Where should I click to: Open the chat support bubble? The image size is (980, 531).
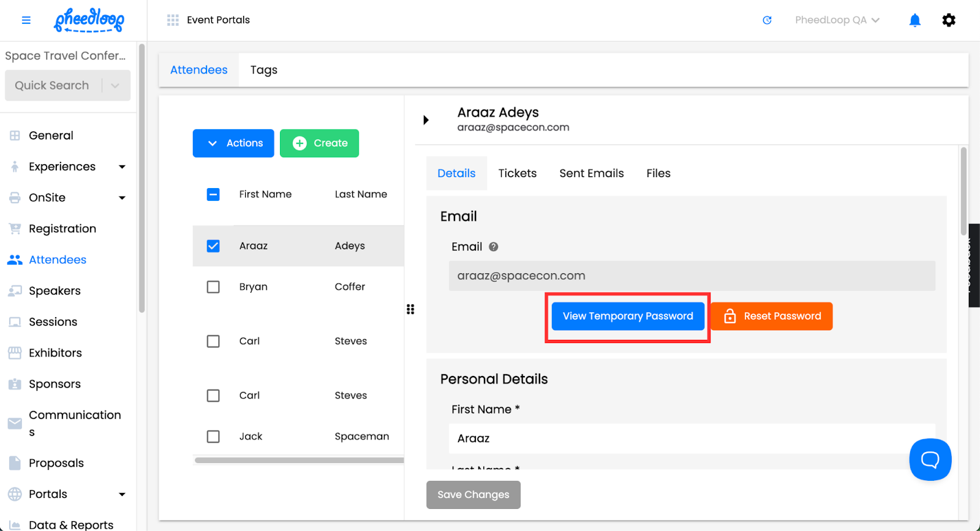[x=930, y=459]
